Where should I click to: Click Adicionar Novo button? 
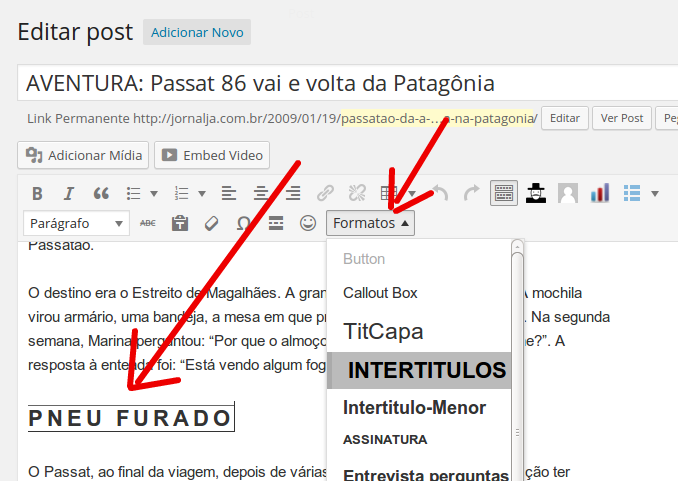[197, 32]
